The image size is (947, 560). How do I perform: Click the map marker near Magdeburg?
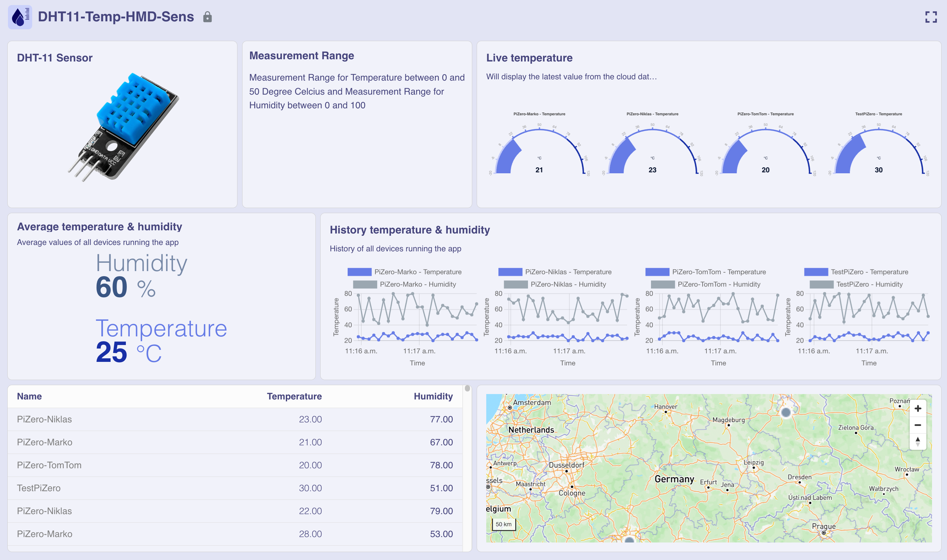pos(786,412)
